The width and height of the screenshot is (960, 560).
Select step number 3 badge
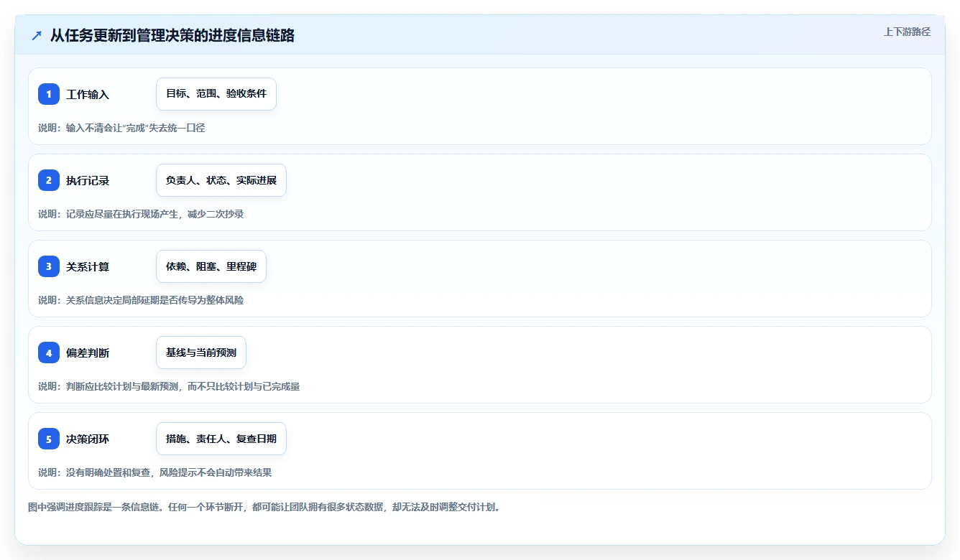49,266
